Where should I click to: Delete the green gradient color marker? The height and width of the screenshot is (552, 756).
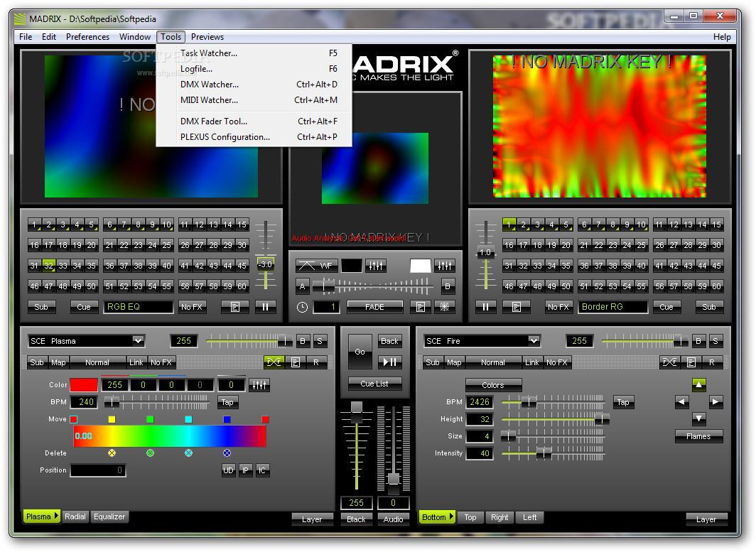150,453
